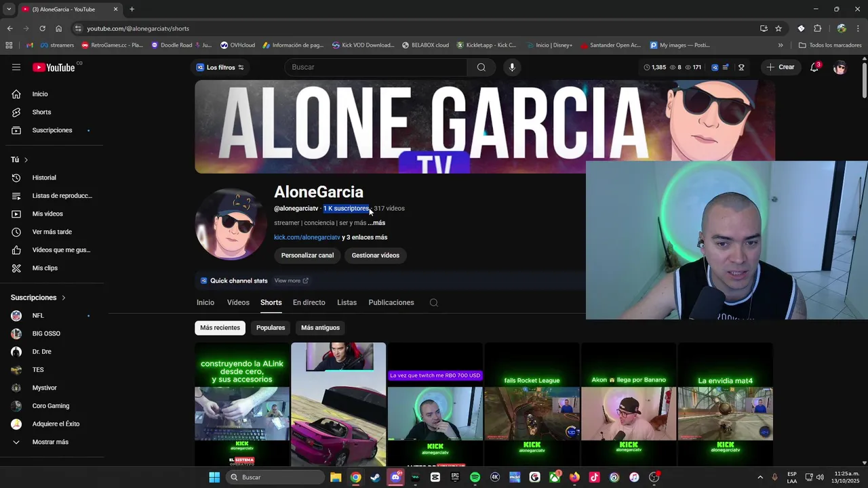This screenshot has height=488, width=868.
Task: Switch to the En directo tab
Action: coord(309,302)
